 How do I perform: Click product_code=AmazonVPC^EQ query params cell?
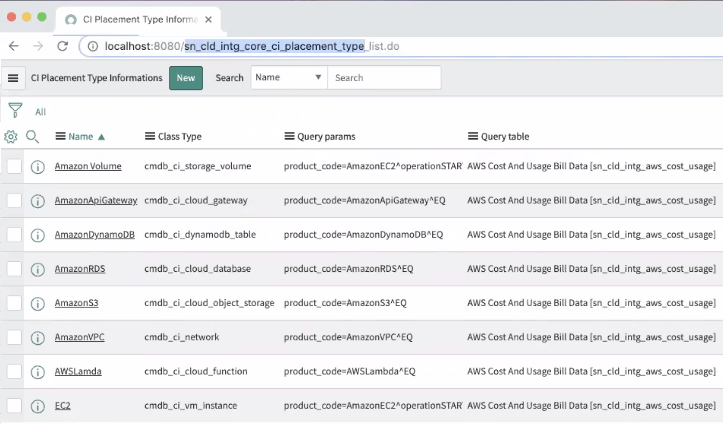(348, 337)
